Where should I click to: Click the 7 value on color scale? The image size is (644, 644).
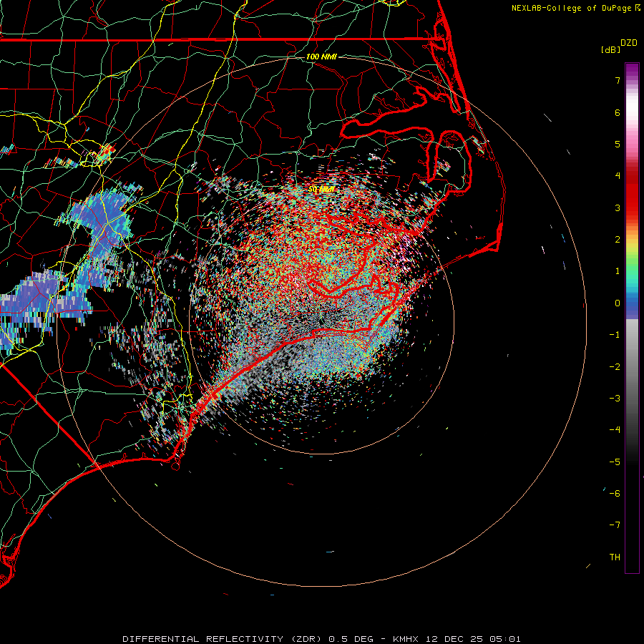(618, 80)
